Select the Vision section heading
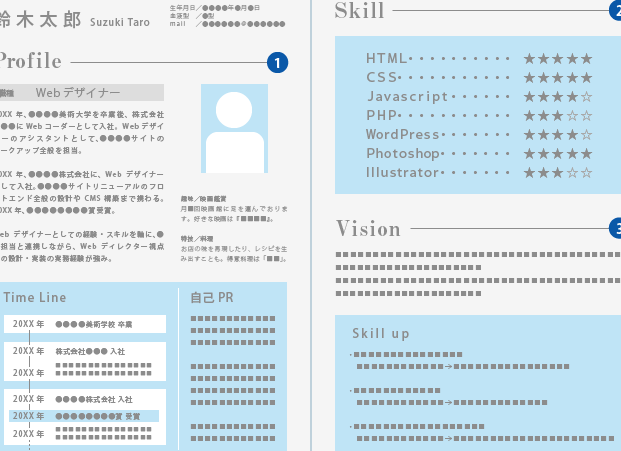621x451 pixels. [368, 229]
